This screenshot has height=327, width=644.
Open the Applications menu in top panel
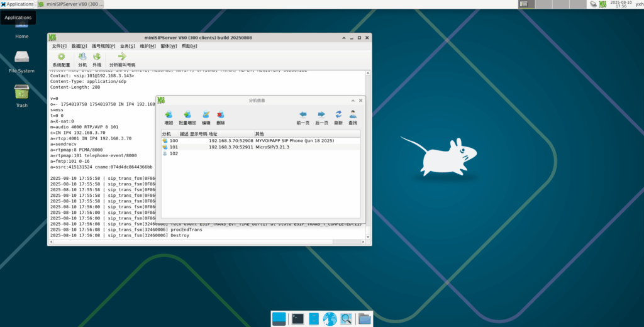pyautogui.click(x=17, y=4)
